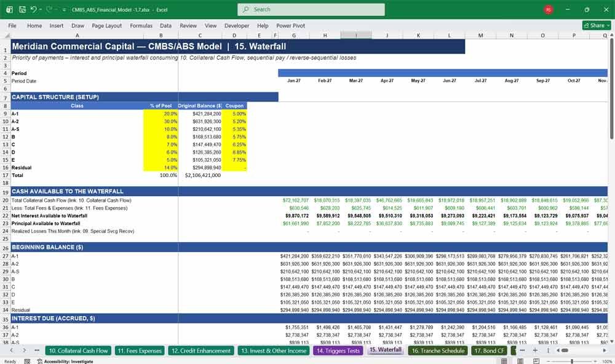Click the zoom in plus button
The image size is (615, 364).
coord(595,362)
